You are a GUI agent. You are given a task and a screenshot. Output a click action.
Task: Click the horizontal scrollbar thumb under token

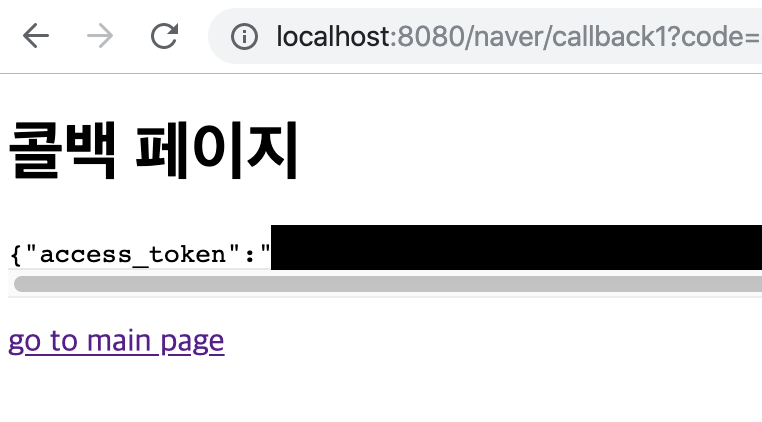pyautogui.click(x=388, y=284)
